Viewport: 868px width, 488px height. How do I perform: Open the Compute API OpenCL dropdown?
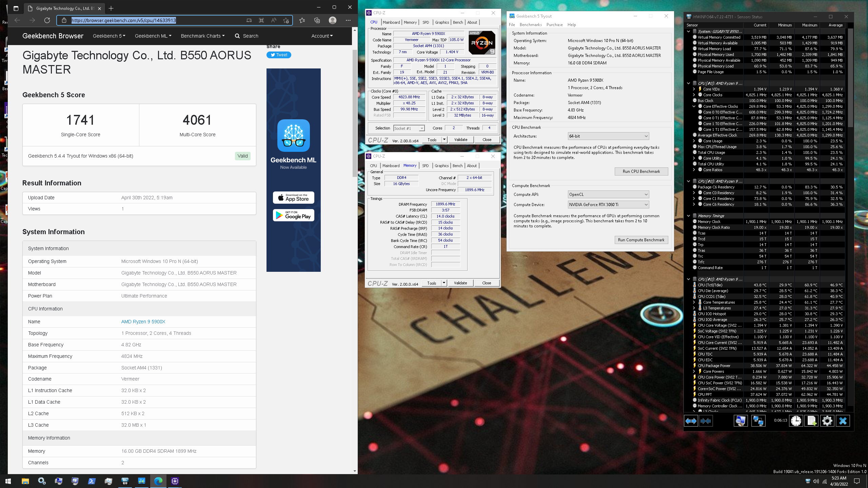[608, 195]
